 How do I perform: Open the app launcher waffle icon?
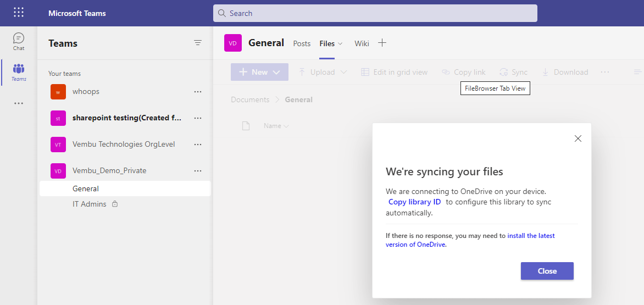pos(19,13)
